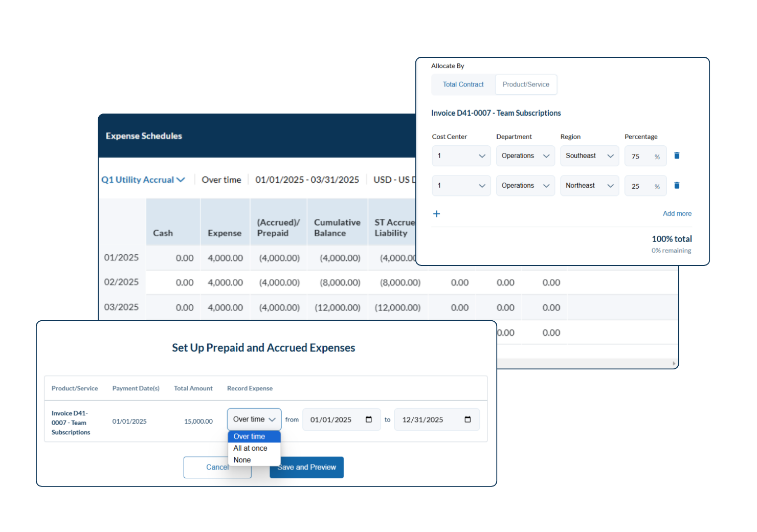
Task: Click the plus icon to add allocation row
Action: [x=436, y=214]
